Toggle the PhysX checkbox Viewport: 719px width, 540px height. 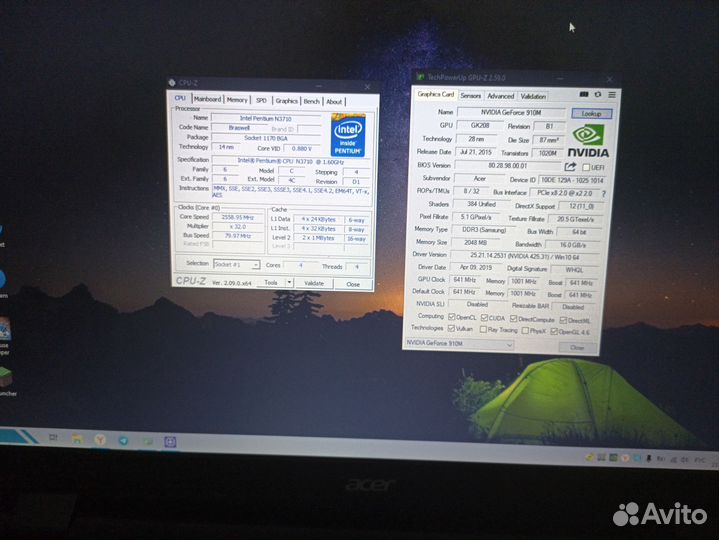coord(525,331)
